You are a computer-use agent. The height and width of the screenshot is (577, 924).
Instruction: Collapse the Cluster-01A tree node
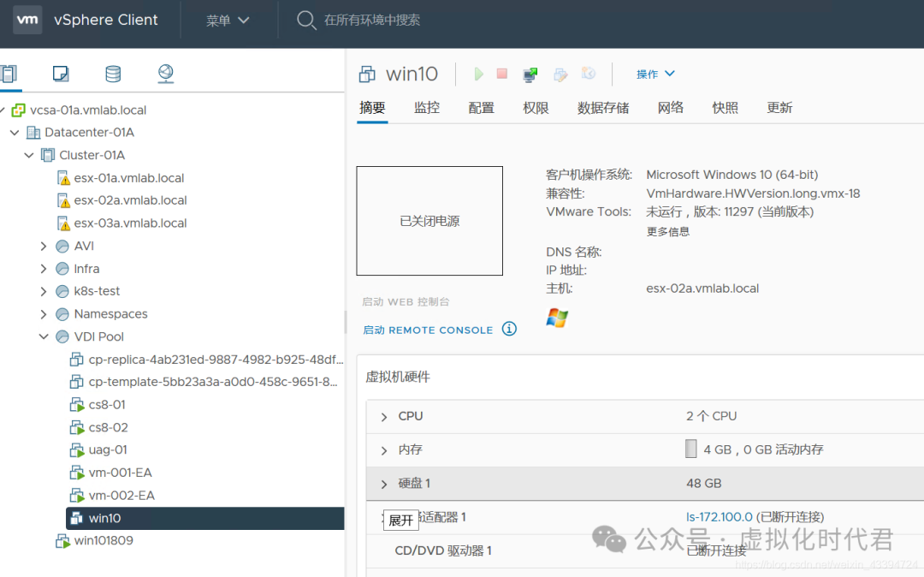[29, 155]
